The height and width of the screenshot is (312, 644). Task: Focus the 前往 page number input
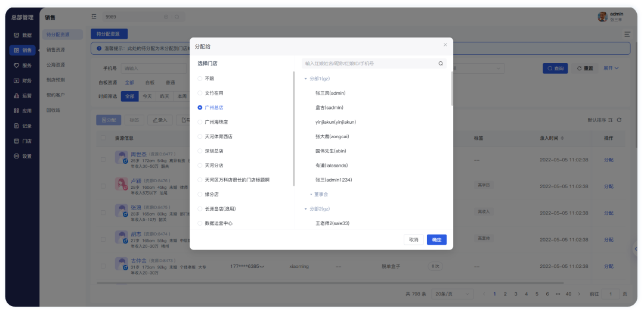click(611, 294)
